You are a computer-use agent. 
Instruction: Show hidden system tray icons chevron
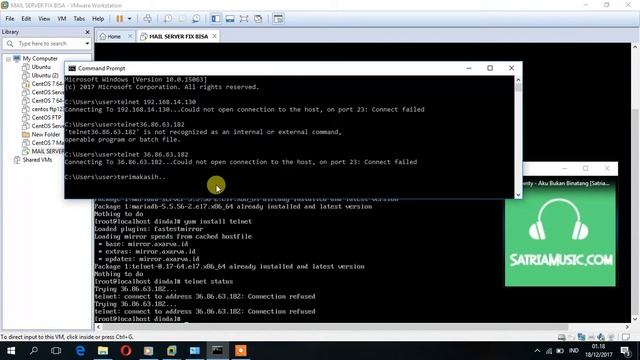pyautogui.click(x=537, y=351)
